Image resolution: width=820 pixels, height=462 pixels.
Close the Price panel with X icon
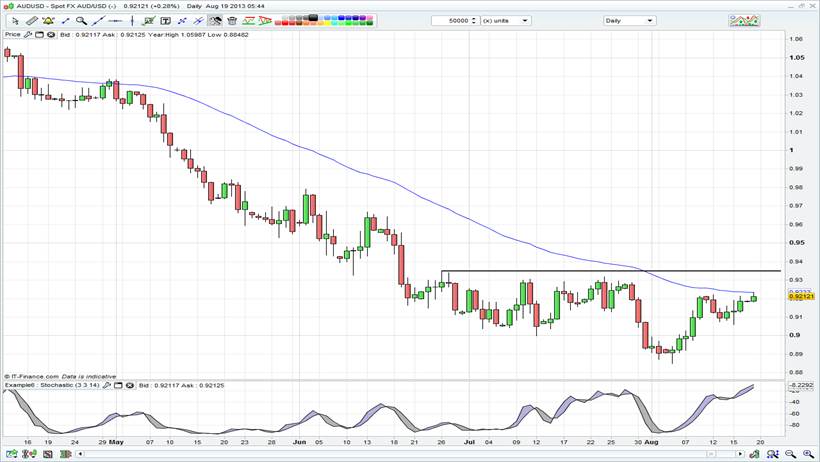(x=51, y=34)
